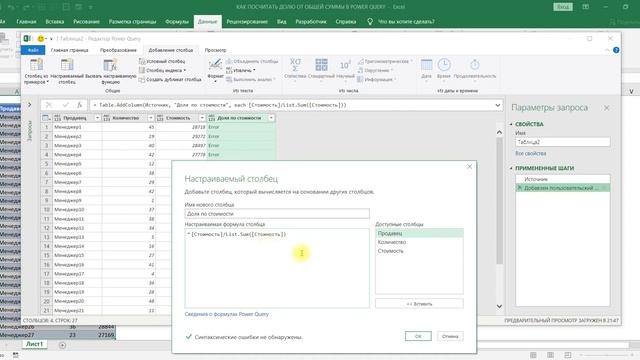Open Trigonometry (Тригонометрические) menu
The image size is (640, 360).
tap(385, 61)
